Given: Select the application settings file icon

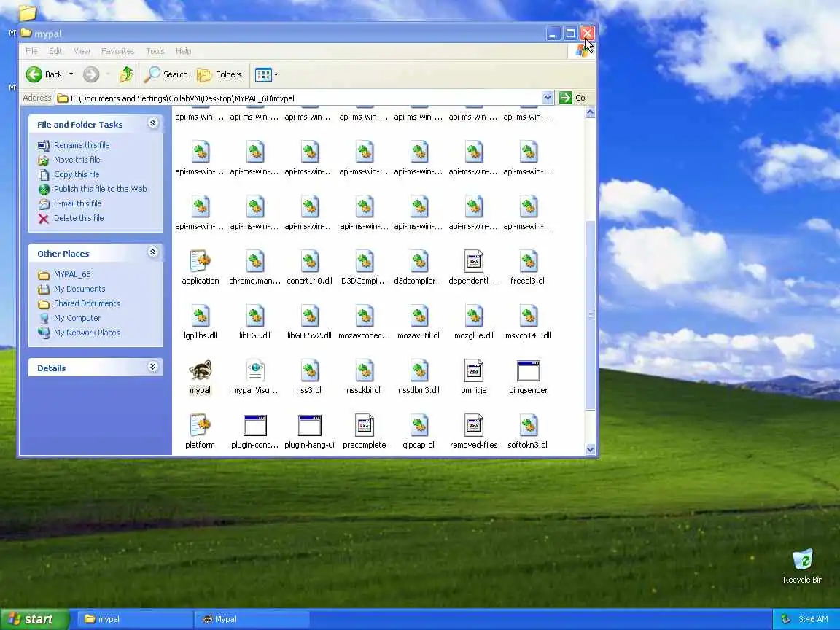Looking at the screenshot, I should (201, 261).
